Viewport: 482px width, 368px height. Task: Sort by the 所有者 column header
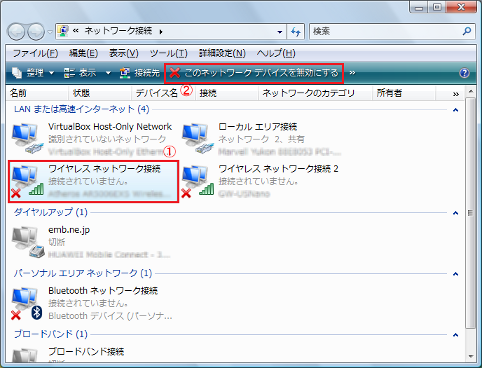point(404,93)
